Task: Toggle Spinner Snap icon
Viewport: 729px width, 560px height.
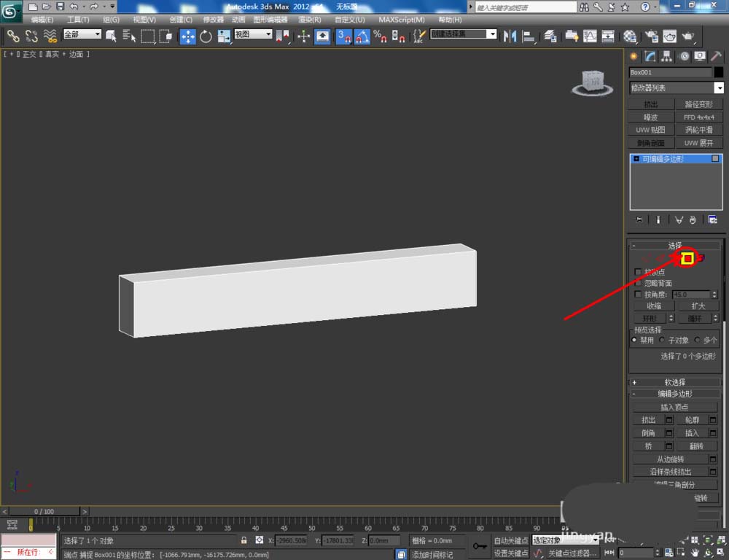Action: click(x=398, y=36)
